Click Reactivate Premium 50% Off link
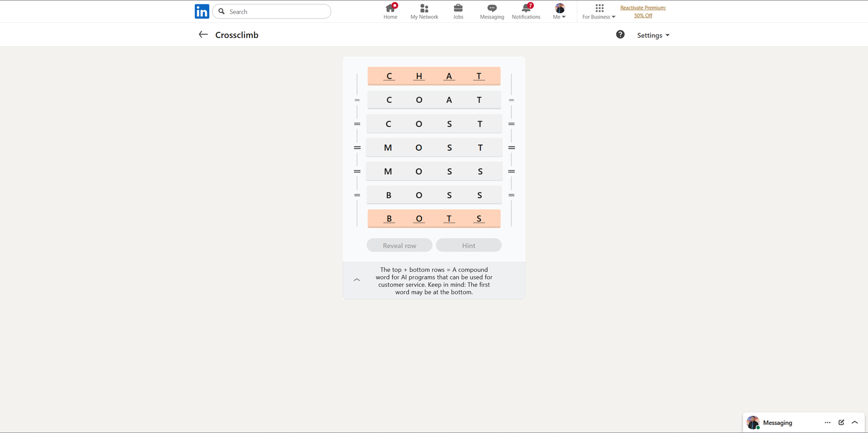The height and width of the screenshot is (433, 868). tap(643, 11)
